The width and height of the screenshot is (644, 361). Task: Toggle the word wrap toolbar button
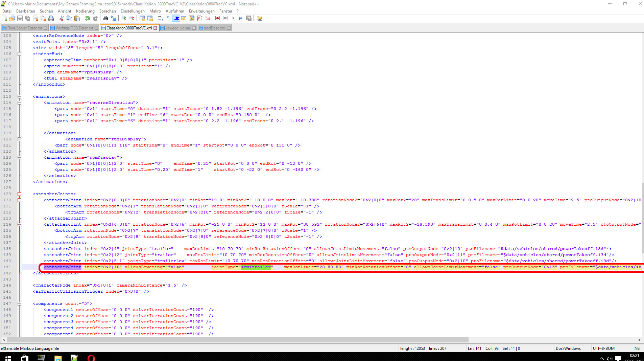(x=161, y=18)
